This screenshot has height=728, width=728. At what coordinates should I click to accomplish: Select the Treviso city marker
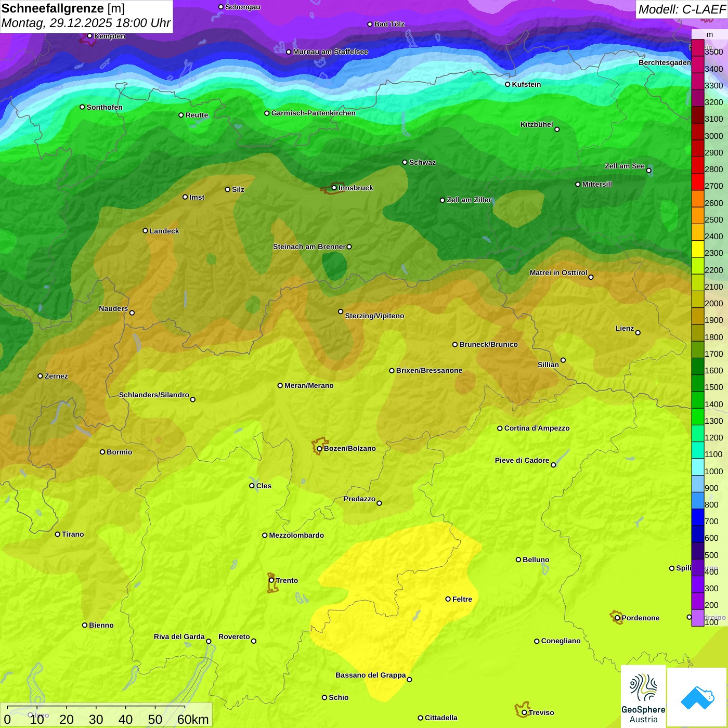click(524, 712)
